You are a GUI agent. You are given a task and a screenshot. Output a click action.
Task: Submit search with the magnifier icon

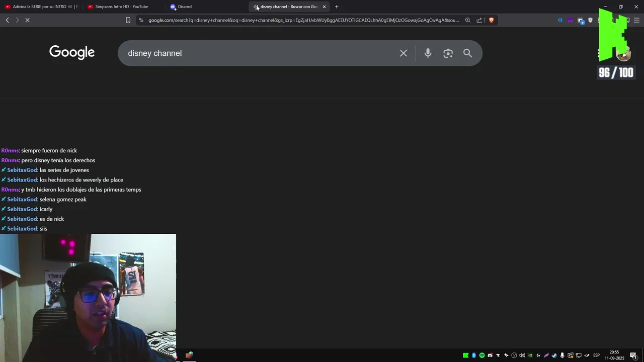coord(468,53)
